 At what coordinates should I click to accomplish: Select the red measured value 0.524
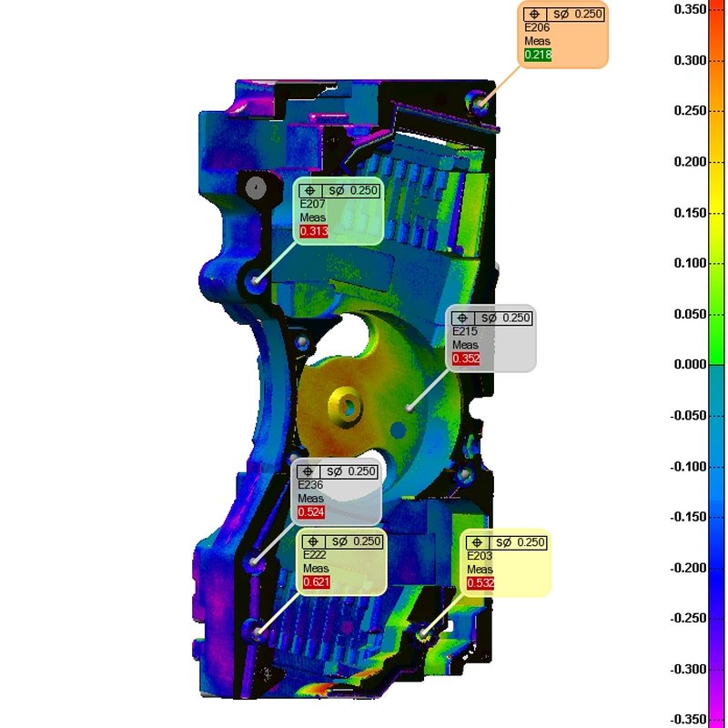(x=311, y=512)
